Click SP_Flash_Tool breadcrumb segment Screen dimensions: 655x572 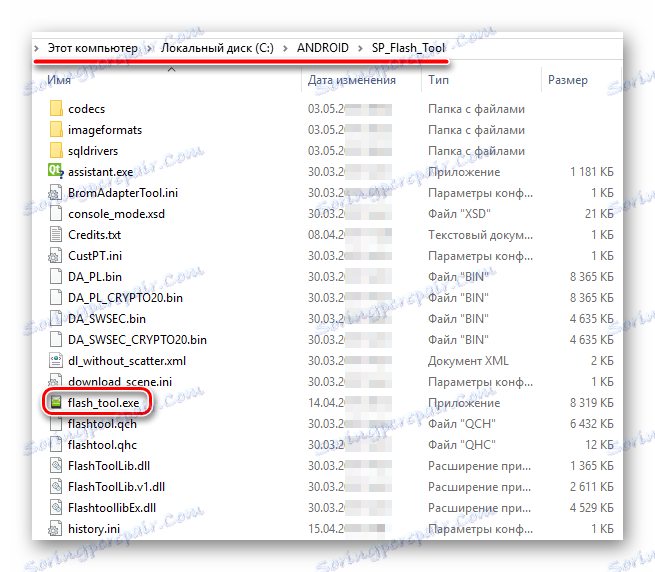(x=408, y=48)
